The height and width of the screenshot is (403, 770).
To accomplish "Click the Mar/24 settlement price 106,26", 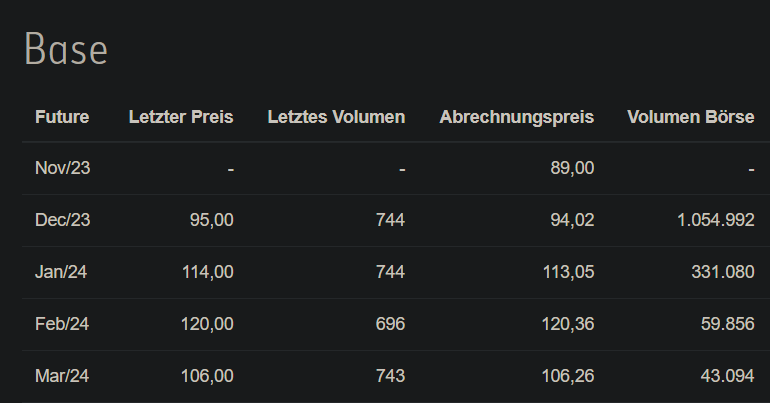I will coord(568,376).
